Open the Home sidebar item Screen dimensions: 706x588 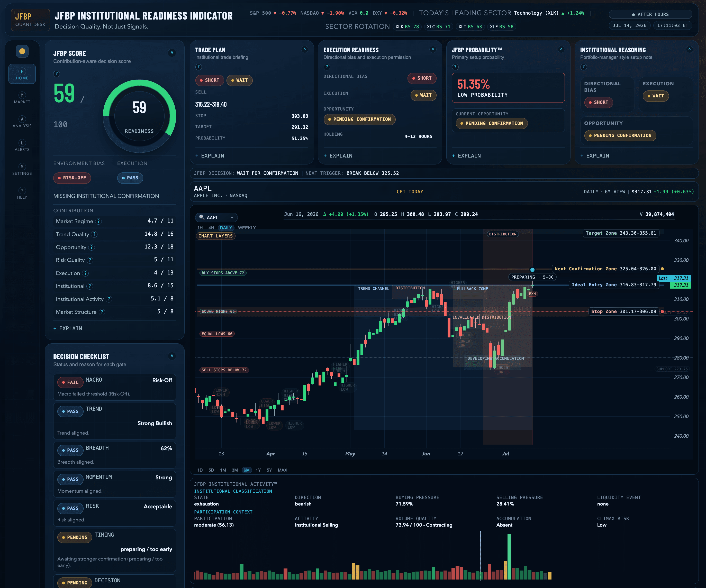(22, 74)
